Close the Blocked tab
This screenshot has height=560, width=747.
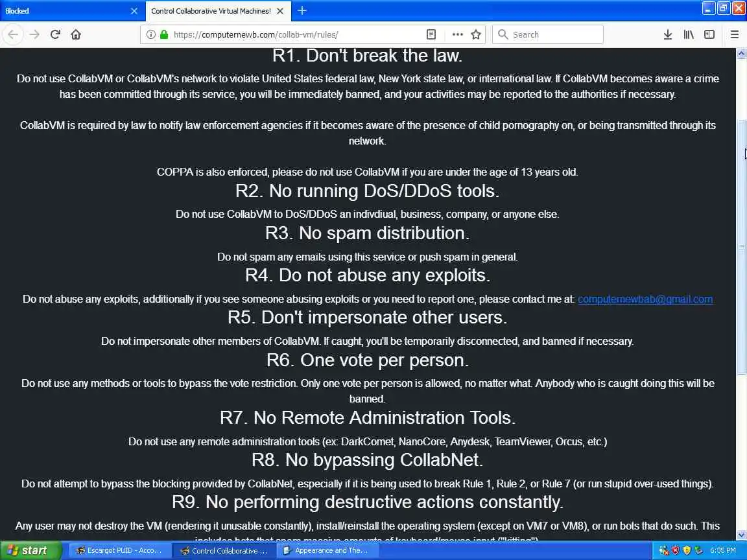(x=134, y=10)
